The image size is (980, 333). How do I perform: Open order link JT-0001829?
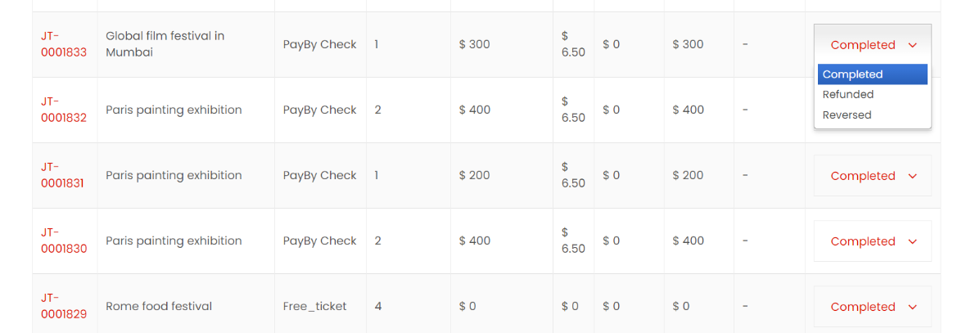coord(63,306)
